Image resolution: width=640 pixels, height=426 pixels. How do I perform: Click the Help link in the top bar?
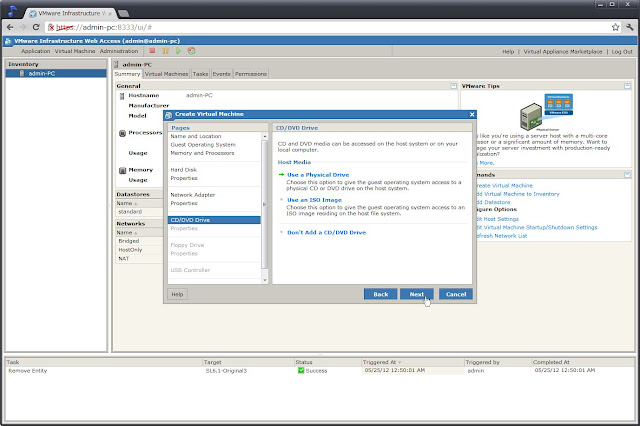pos(508,52)
